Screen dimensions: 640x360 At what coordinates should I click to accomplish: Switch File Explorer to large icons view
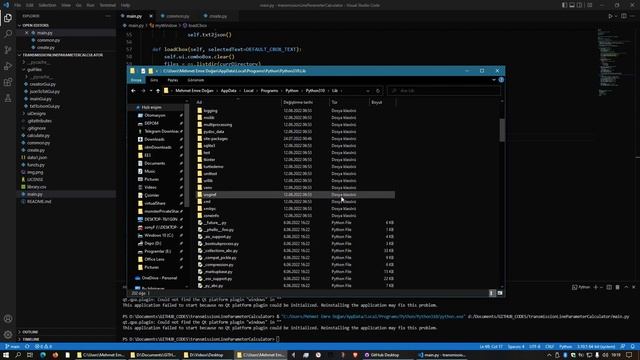(x=500, y=293)
